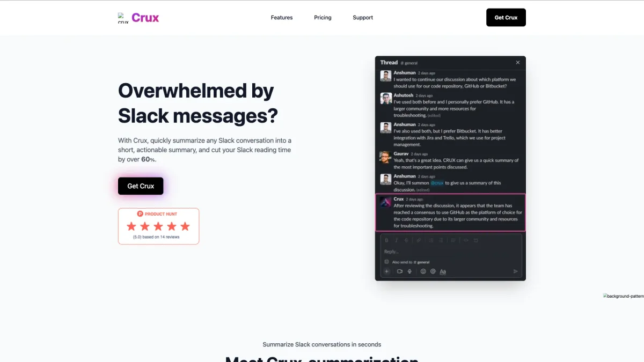644x362 pixels.
Task: Click the @ mention icon
Action: click(433, 271)
